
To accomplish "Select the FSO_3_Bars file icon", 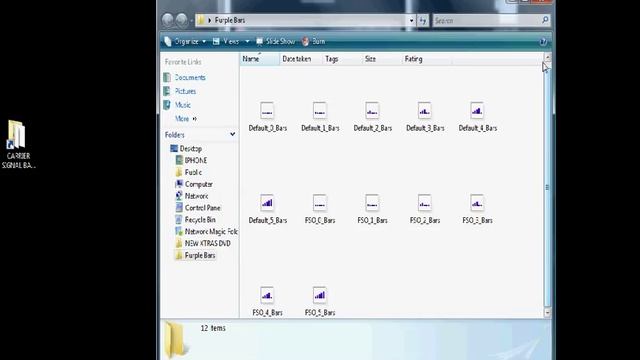I will pyautogui.click(x=477, y=203).
